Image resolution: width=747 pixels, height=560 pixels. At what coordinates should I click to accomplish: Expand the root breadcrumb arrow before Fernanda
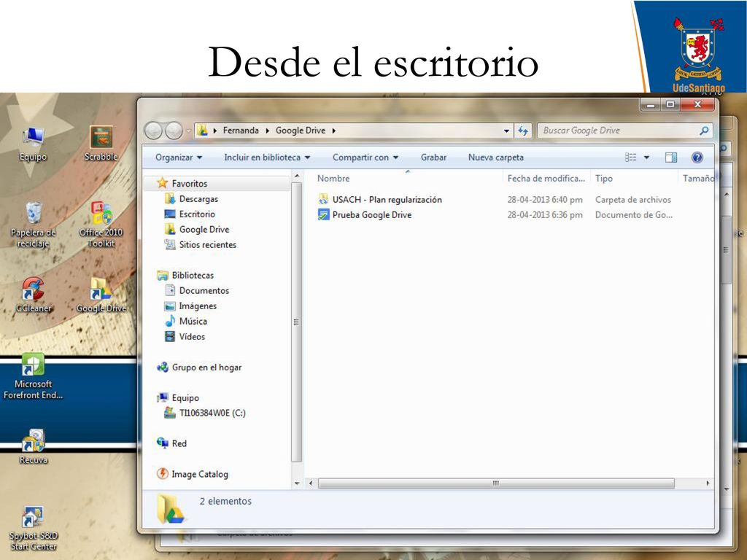coord(215,131)
